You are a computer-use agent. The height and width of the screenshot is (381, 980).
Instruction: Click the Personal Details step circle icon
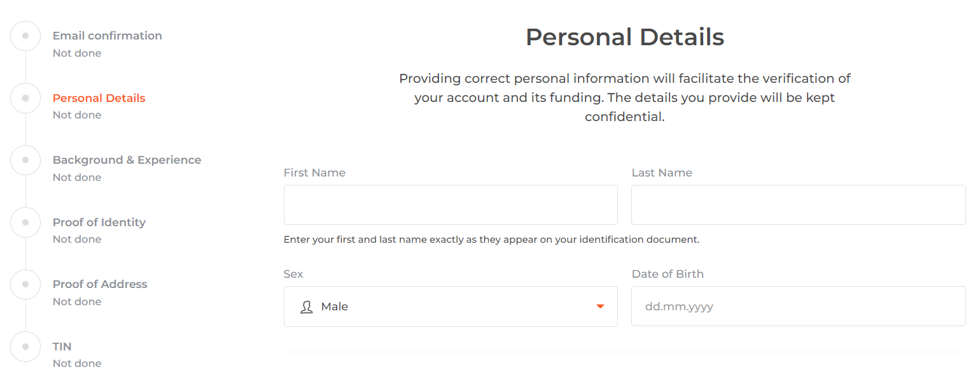25,98
